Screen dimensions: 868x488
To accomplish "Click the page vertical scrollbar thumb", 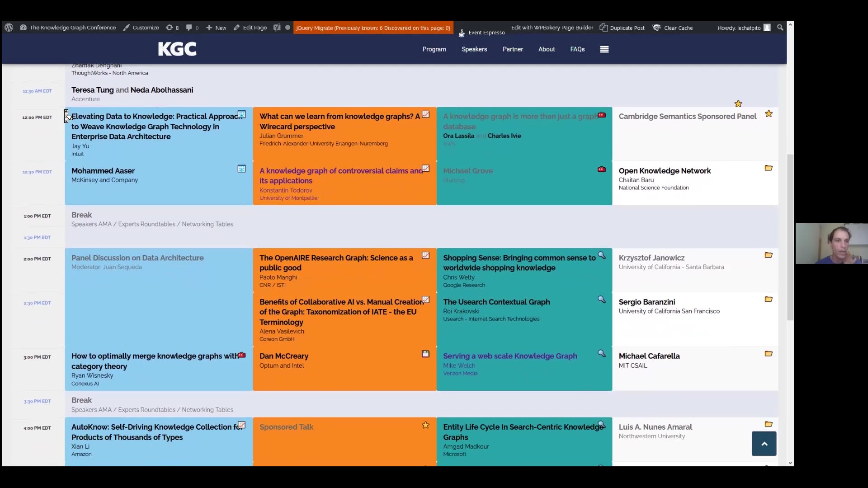I will [x=790, y=237].
